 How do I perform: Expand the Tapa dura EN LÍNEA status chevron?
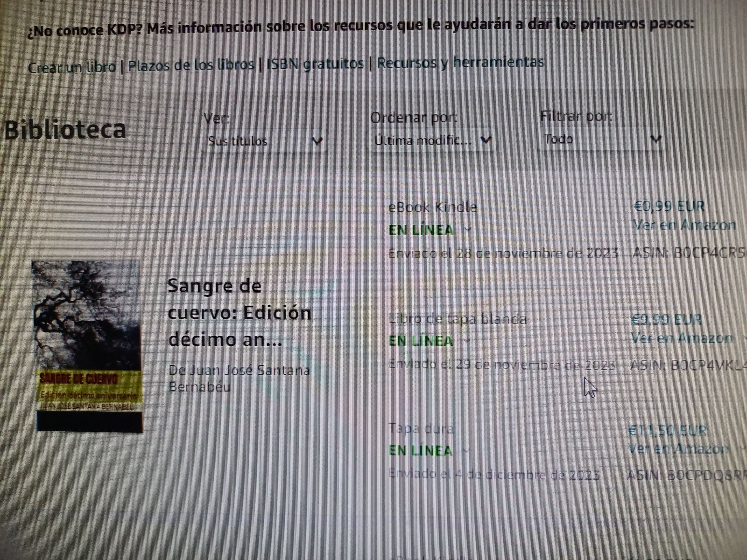click(466, 451)
